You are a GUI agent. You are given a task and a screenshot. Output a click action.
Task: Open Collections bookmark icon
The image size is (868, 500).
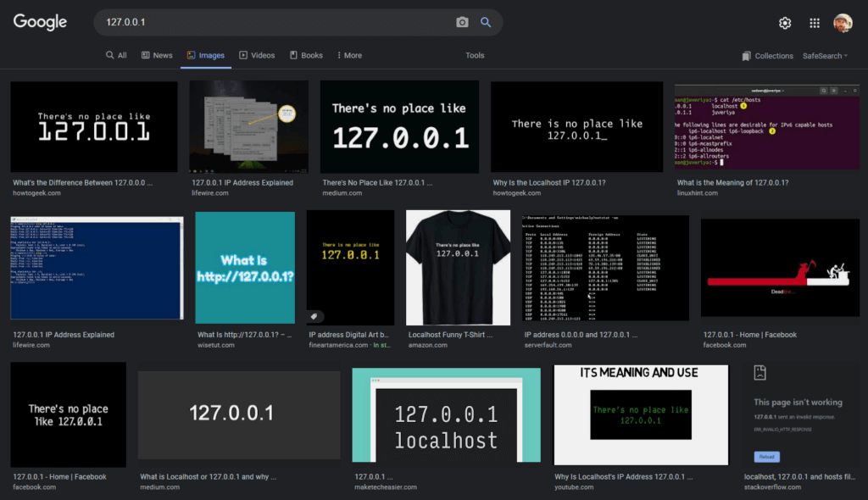tap(746, 56)
